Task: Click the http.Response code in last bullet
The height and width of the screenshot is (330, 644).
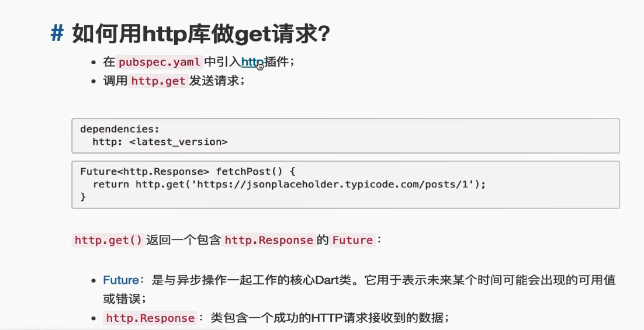Action: point(150,318)
